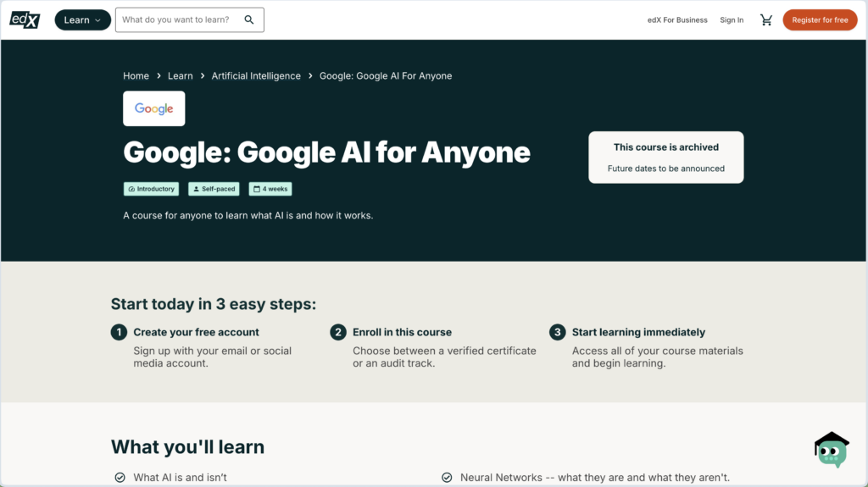Screen dimensions: 868x487
Task: Click the Self-paced badge
Action: pyautogui.click(x=214, y=189)
